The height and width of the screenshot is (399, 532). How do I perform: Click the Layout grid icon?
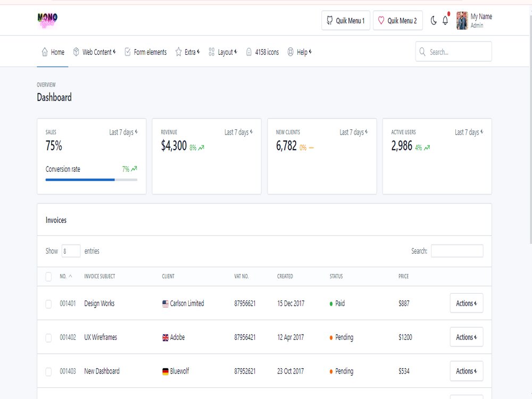point(211,52)
